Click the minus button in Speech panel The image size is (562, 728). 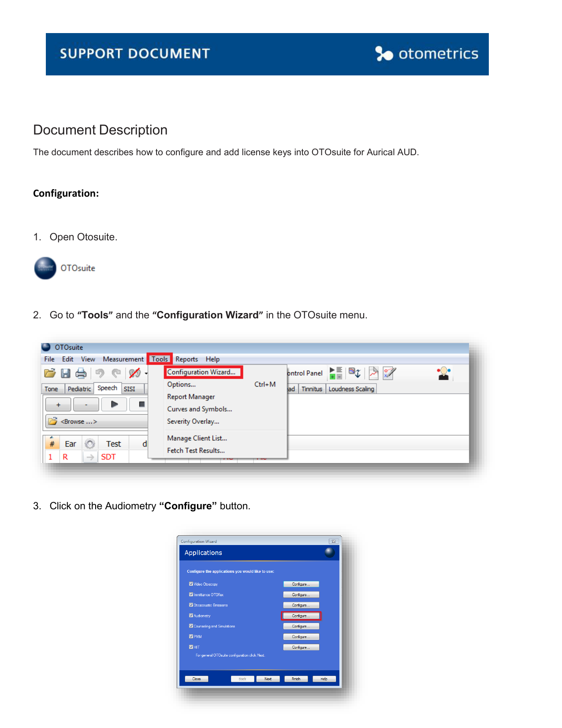point(86,404)
